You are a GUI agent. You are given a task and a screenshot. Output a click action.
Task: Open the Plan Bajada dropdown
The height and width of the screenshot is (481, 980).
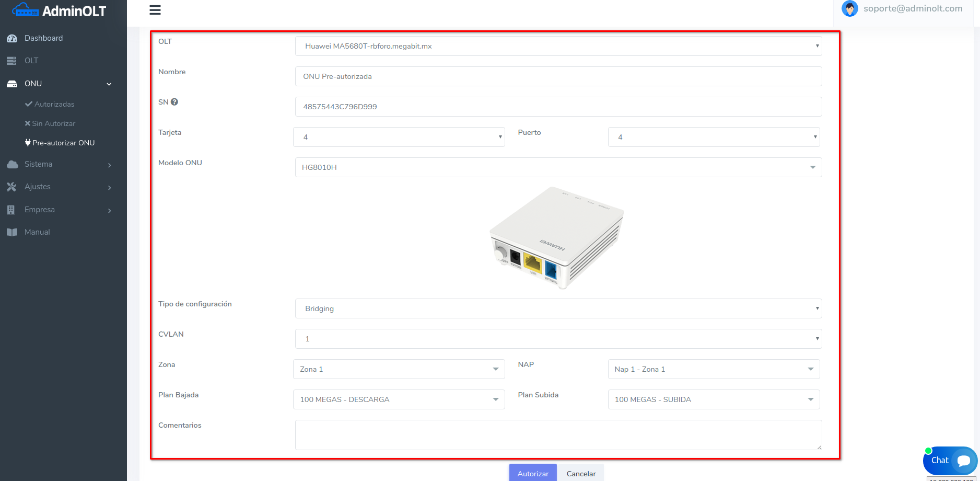[x=399, y=399]
